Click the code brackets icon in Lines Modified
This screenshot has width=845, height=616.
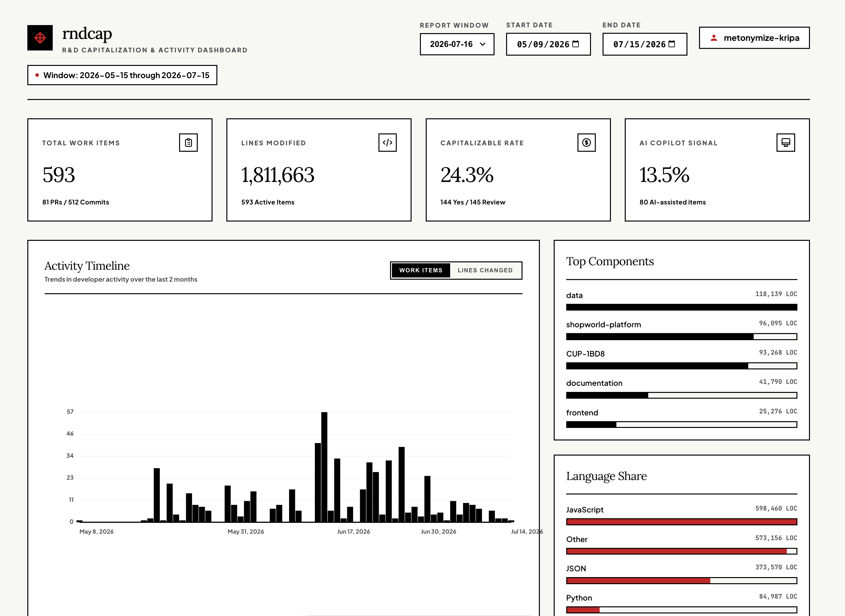387,142
